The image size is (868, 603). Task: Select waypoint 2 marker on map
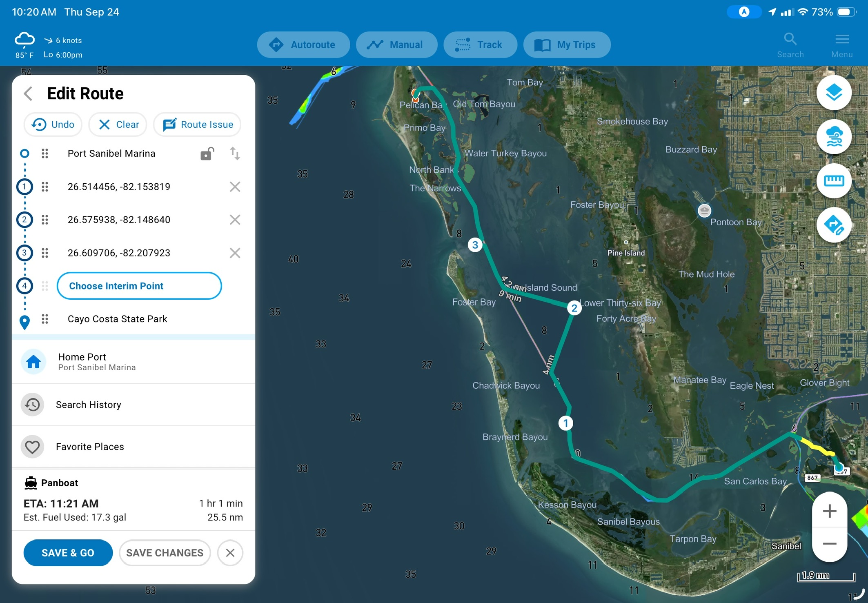tap(574, 308)
